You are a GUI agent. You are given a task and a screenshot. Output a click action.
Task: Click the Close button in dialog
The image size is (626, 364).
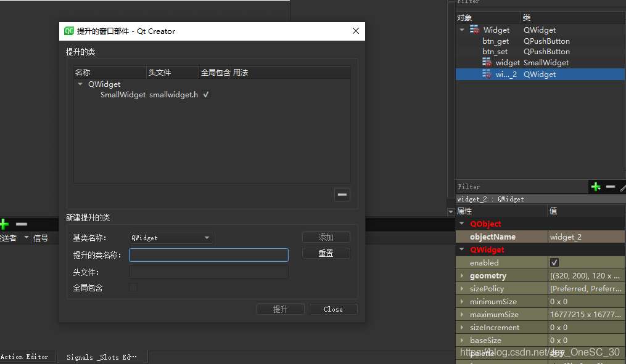coord(334,309)
